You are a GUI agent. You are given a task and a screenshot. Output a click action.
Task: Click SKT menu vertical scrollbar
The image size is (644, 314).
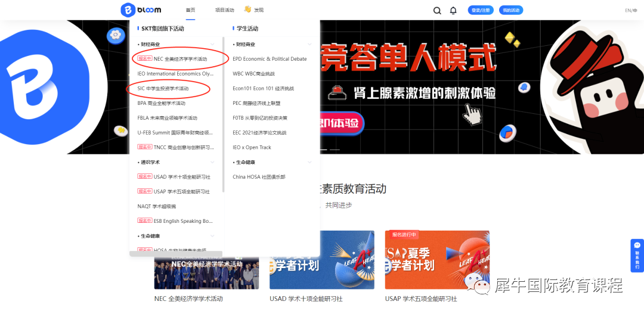[x=224, y=114]
